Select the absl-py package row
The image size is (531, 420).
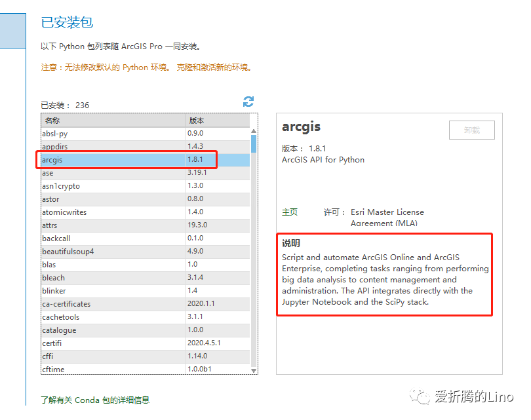coord(146,134)
